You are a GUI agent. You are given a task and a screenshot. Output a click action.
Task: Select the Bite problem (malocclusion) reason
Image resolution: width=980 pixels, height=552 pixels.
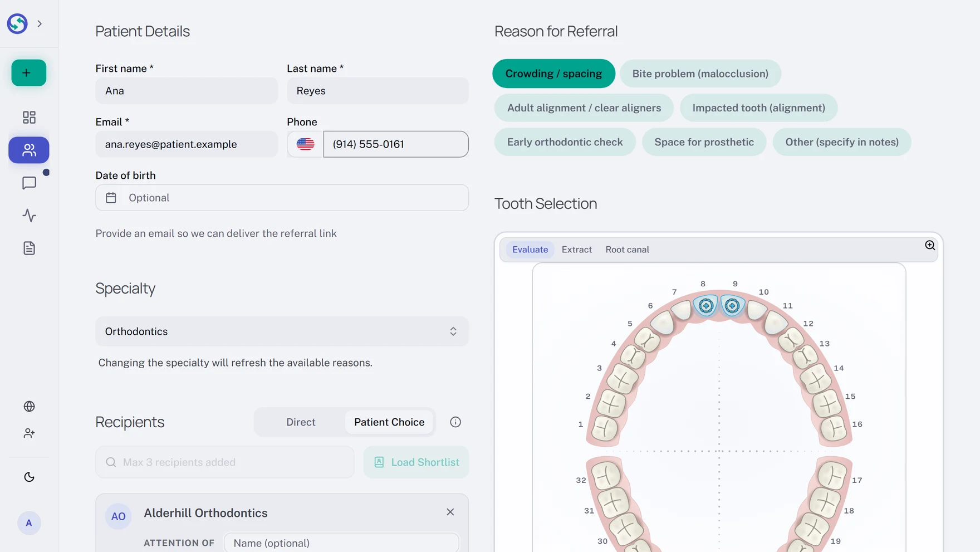pyautogui.click(x=700, y=74)
